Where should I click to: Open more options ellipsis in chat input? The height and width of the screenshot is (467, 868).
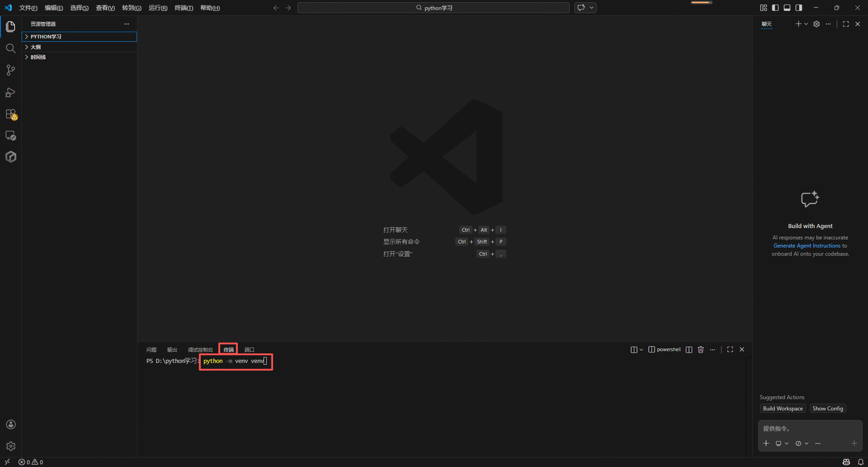coord(818,443)
